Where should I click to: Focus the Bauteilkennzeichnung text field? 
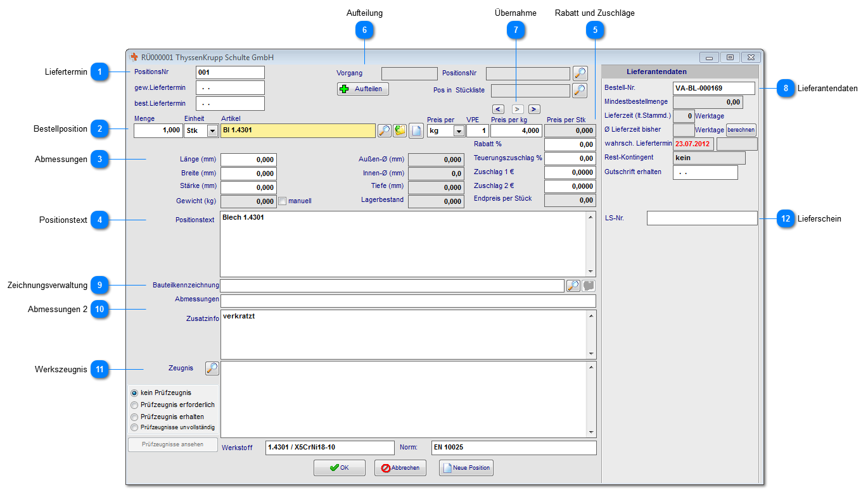click(x=392, y=286)
